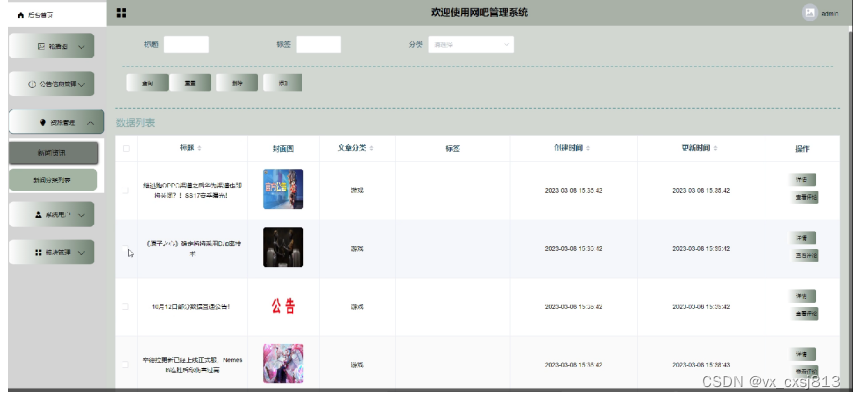Click the admin username in header

[x=829, y=14]
